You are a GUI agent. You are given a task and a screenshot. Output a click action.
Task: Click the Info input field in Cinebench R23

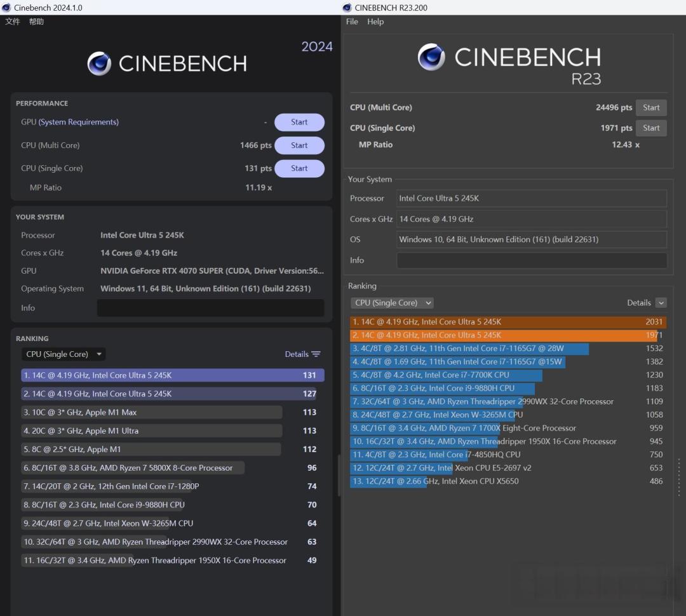click(x=532, y=260)
